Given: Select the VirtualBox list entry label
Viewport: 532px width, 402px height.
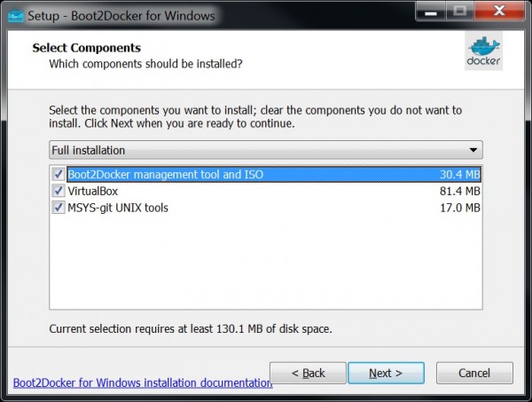Looking at the screenshot, I should [93, 191].
